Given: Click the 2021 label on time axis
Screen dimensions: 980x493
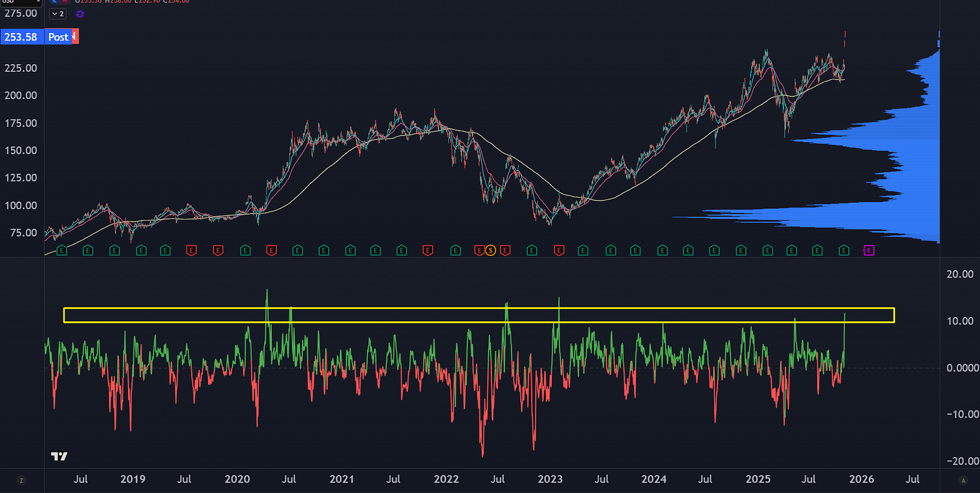Looking at the screenshot, I should pos(342,480).
